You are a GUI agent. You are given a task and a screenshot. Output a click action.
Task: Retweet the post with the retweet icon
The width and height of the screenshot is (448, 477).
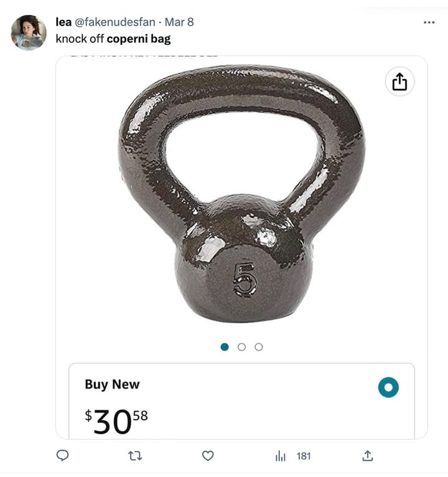coord(135,456)
